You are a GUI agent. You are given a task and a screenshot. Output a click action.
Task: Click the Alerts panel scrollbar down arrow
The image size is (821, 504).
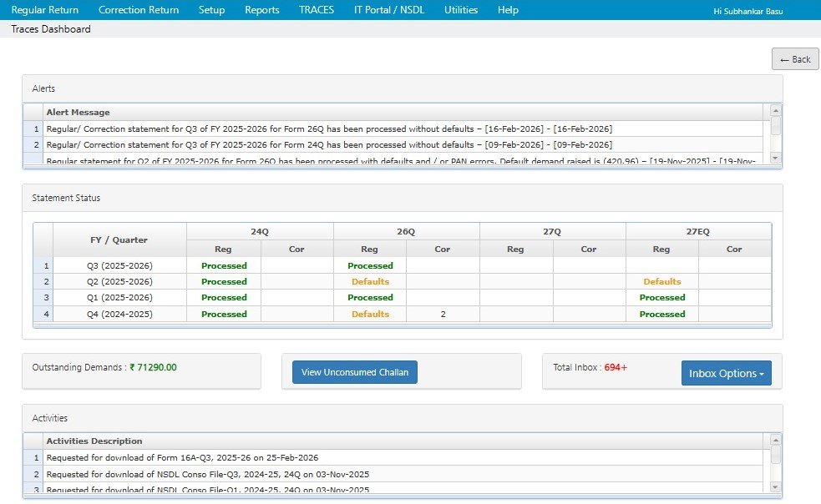point(776,158)
